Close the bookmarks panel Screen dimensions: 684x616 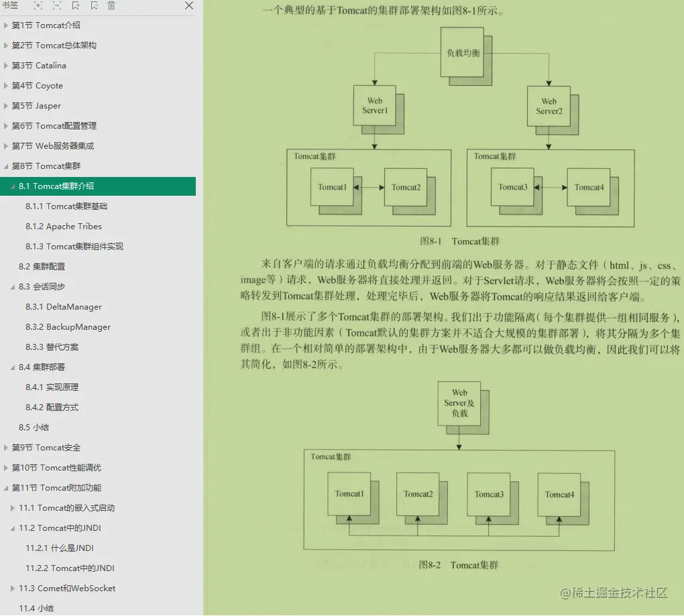(x=189, y=5)
